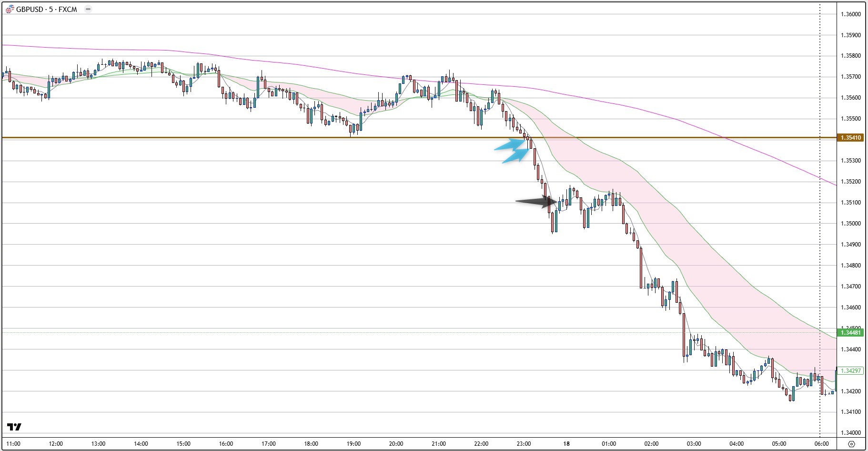
Task: Click the 20:00 time axis label
Action: tap(396, 444)
